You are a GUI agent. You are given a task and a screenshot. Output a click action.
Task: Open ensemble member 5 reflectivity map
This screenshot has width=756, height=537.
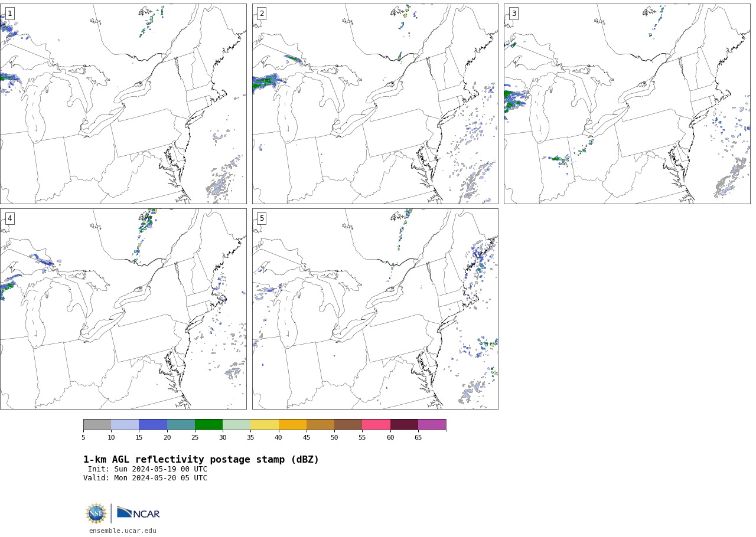click(x=375, y=309)
